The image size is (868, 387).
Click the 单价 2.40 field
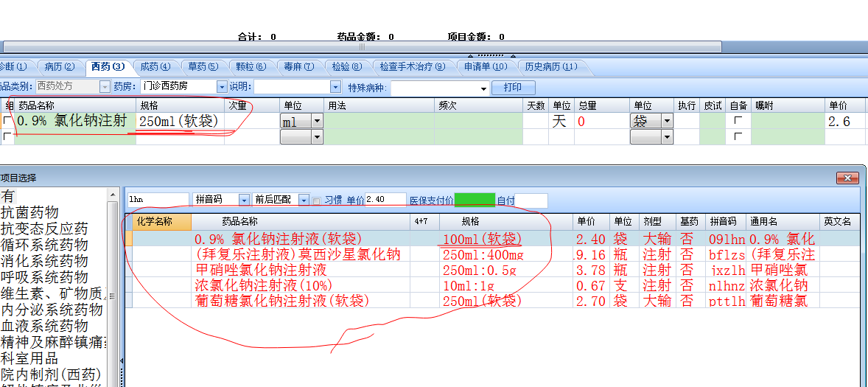(x=386, y=199)
